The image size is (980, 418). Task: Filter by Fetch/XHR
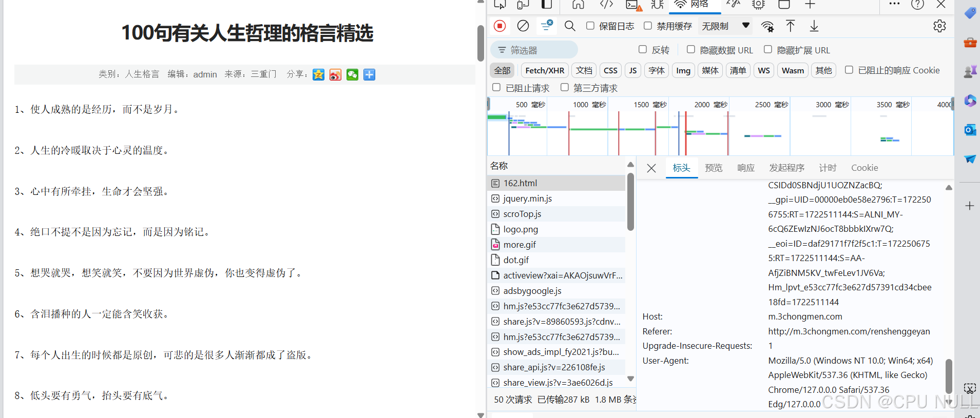coord(545,70)
